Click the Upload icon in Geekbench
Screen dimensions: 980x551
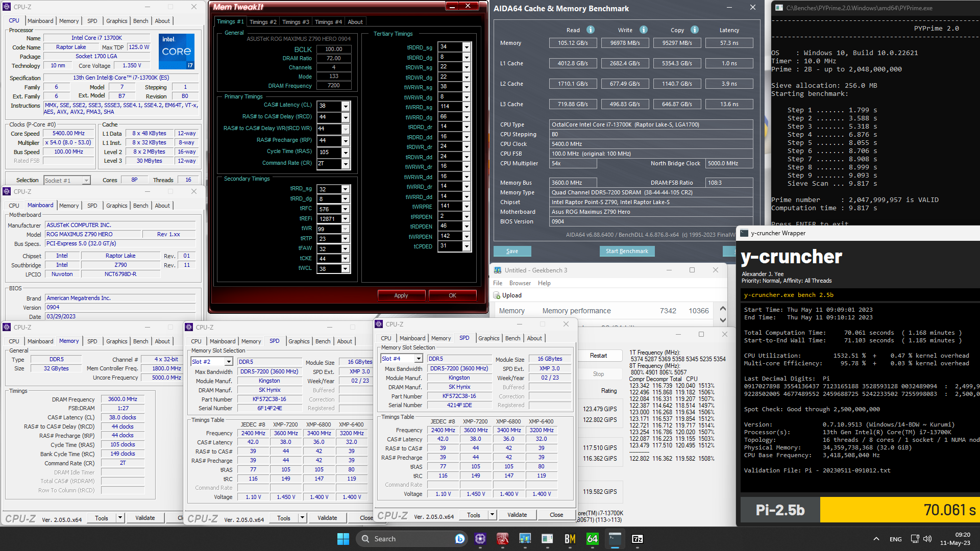click(x=497, y=295)
